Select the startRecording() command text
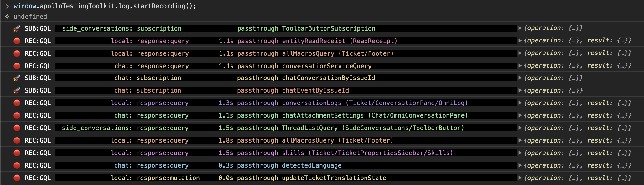 click(105, 6)
